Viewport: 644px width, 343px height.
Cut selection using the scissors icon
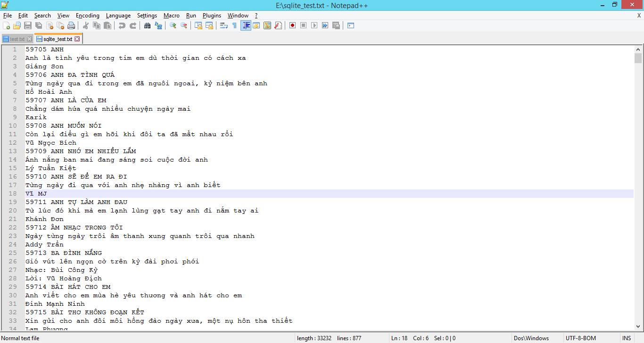click(x=86, y=25)
